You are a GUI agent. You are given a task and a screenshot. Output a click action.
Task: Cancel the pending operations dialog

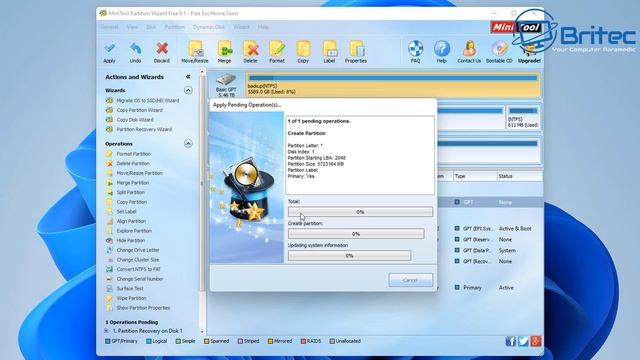click(410, 280)
